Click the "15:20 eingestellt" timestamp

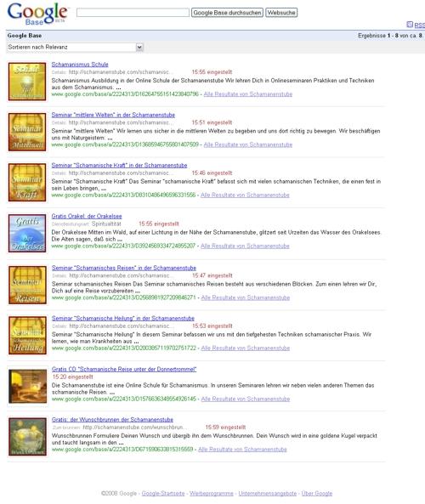tap(72, 377)
